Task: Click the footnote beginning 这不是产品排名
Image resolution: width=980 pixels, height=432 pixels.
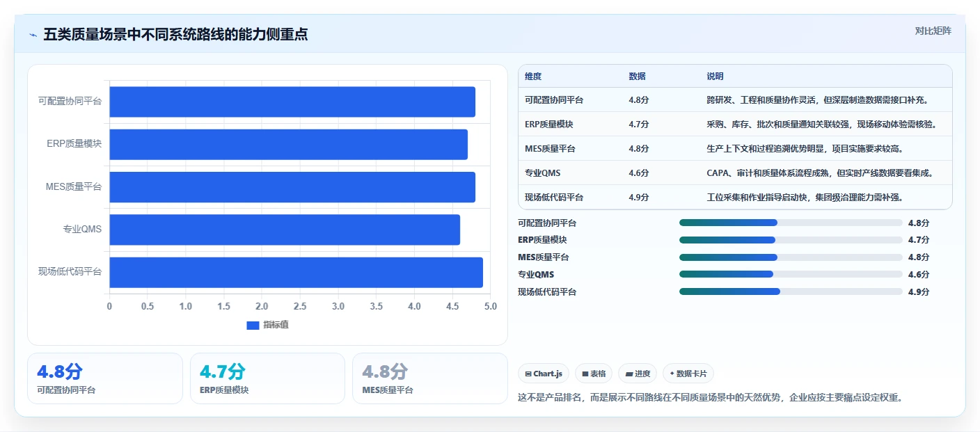Action: click(x=710, y=398)
